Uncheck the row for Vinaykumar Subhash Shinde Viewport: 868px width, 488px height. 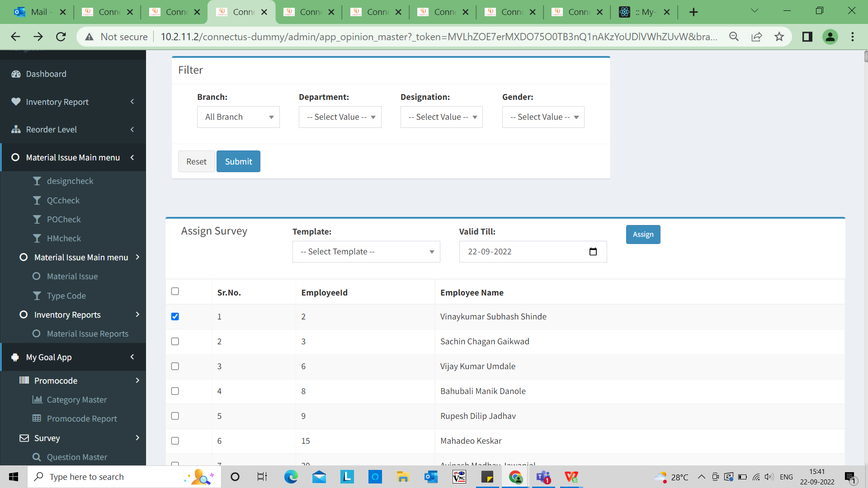click(x=175, y=316)
